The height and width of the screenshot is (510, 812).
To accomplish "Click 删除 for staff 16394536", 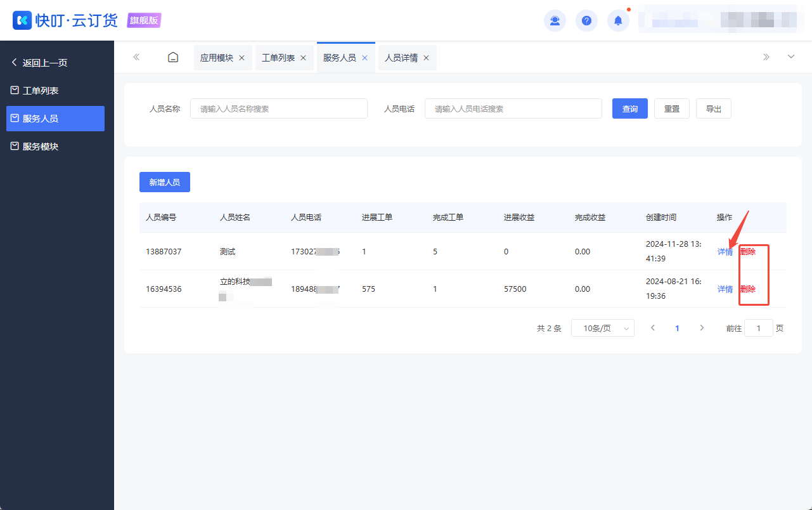I will pos(748,289).
